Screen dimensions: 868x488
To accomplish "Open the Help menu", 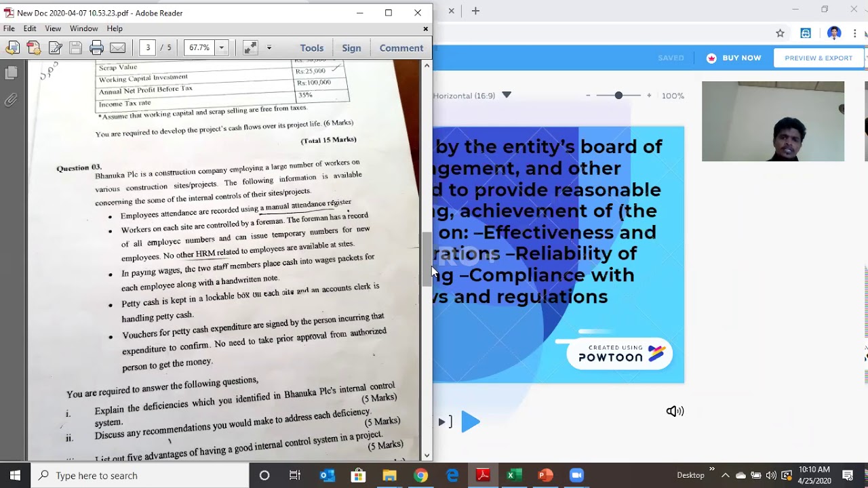I will coord(115,28).
